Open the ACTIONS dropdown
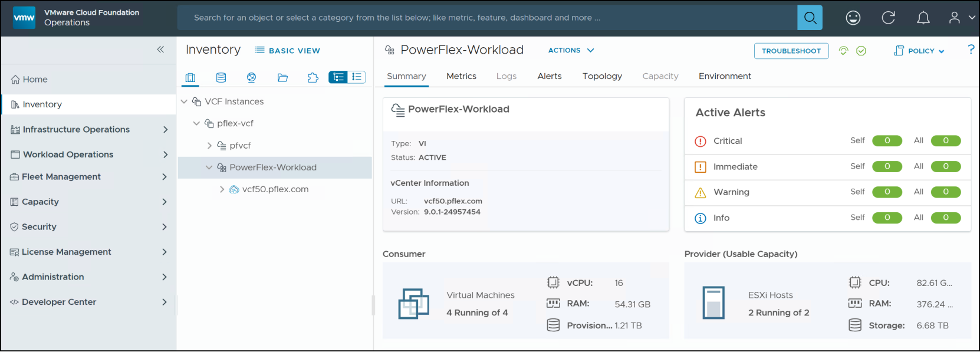The height and width of the screenshot is (352, 980). point(571,50)
